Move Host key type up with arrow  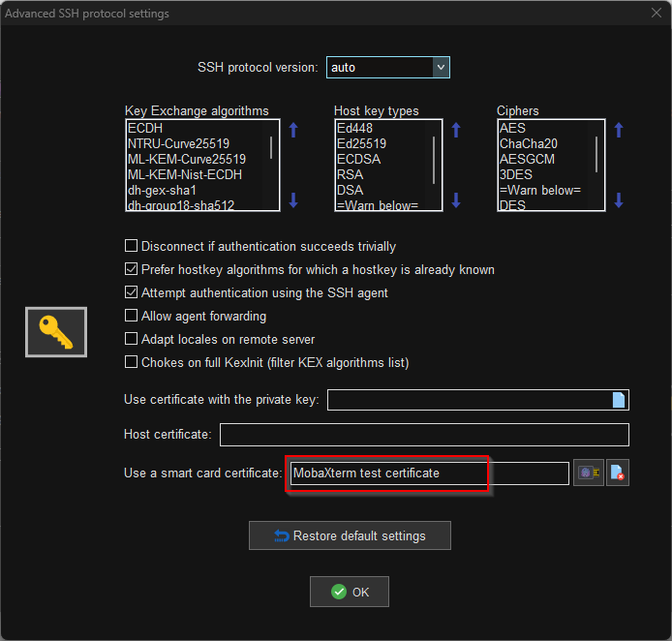click(456, 130)
